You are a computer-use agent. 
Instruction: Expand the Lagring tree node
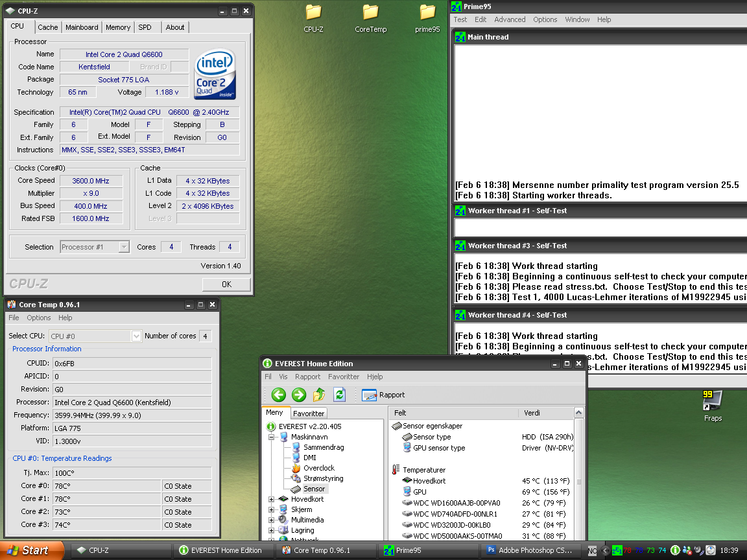271,530
